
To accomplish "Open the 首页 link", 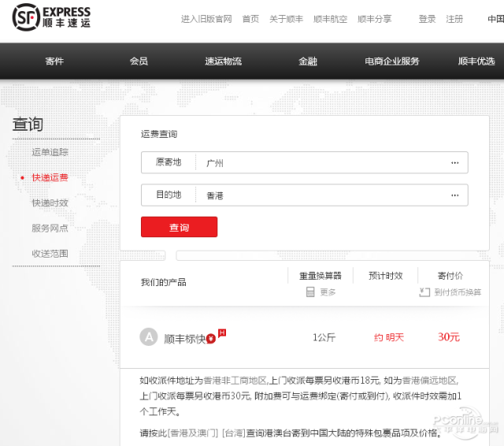I will 250,19.
